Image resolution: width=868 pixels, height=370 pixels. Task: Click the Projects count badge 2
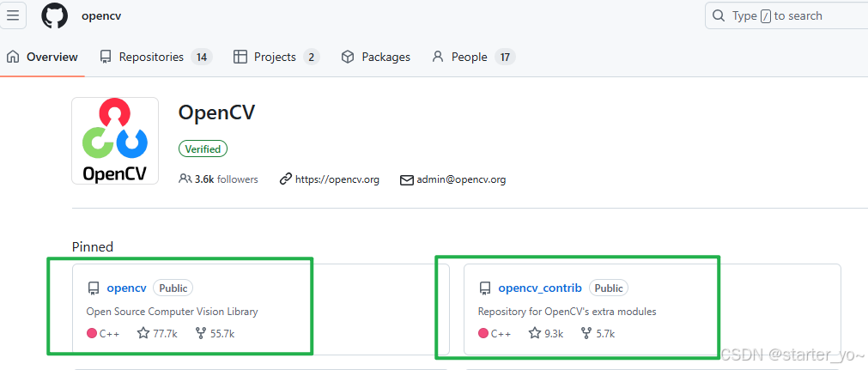pos(311,57)
